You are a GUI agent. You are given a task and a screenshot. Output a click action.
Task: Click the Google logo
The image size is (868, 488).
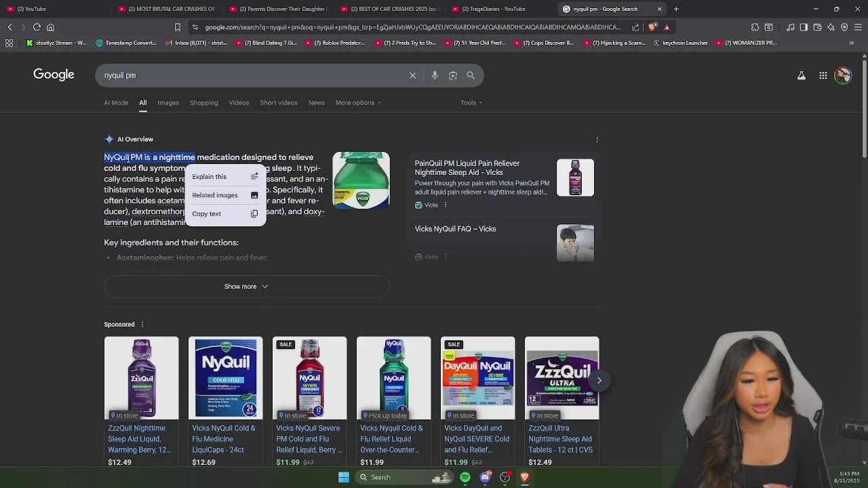click(x=54, y=75)
